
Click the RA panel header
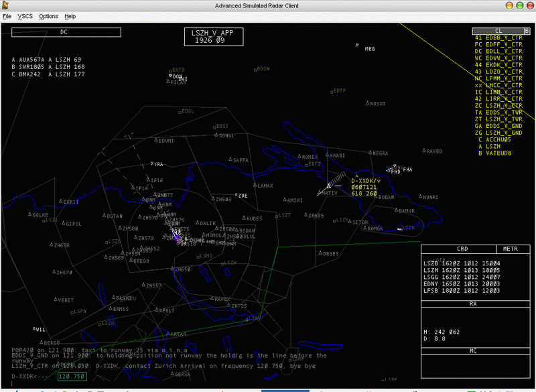point(473,303)
